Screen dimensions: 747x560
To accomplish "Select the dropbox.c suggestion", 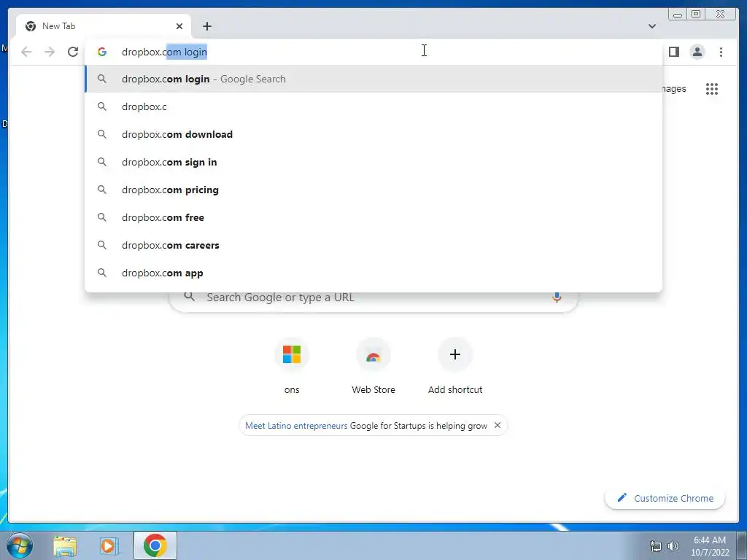I will coord(373,106).
